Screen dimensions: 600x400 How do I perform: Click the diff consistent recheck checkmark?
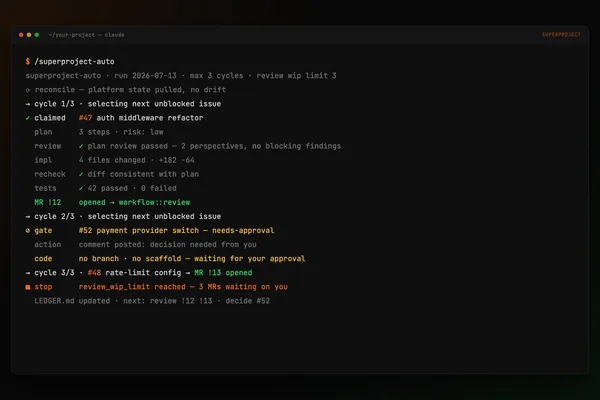coord(81,174)
